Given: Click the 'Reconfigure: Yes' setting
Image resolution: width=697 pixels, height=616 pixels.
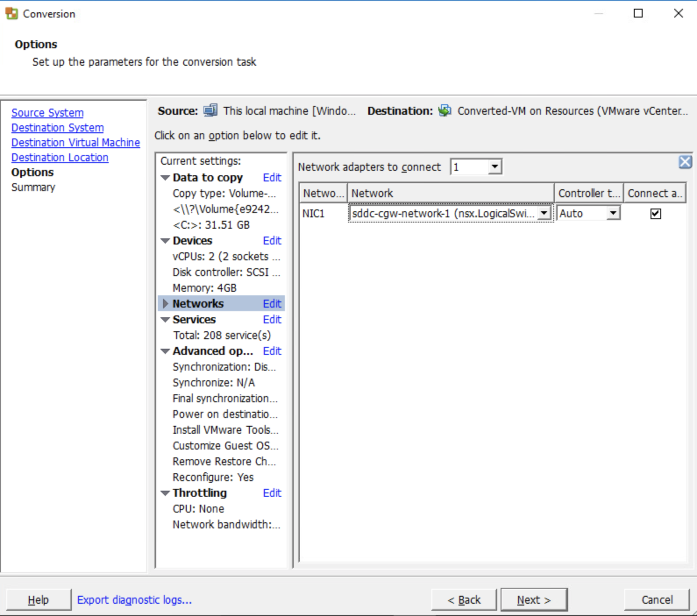Looking at the screenshot, I should (x=213, y=477).
